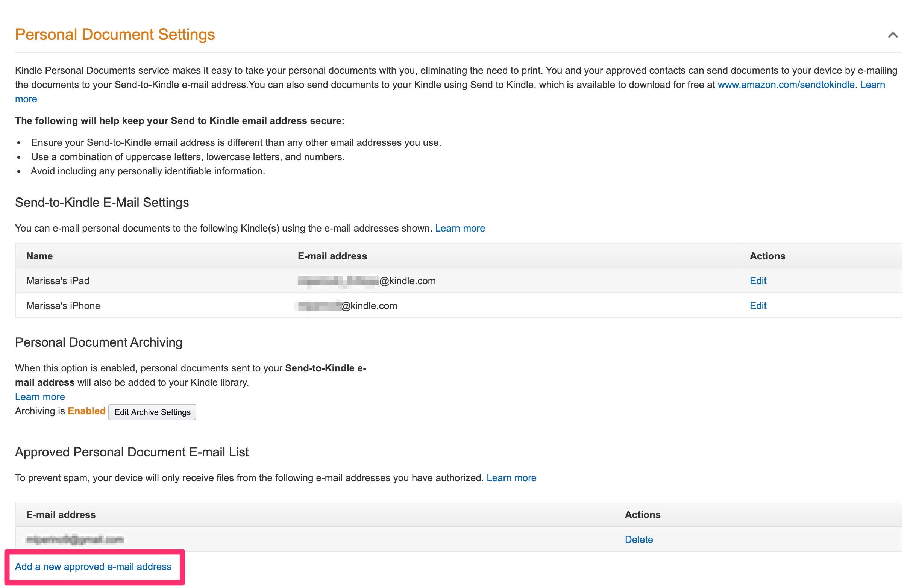Open www.amazon.com/sendtokindle link

[785, 84]
